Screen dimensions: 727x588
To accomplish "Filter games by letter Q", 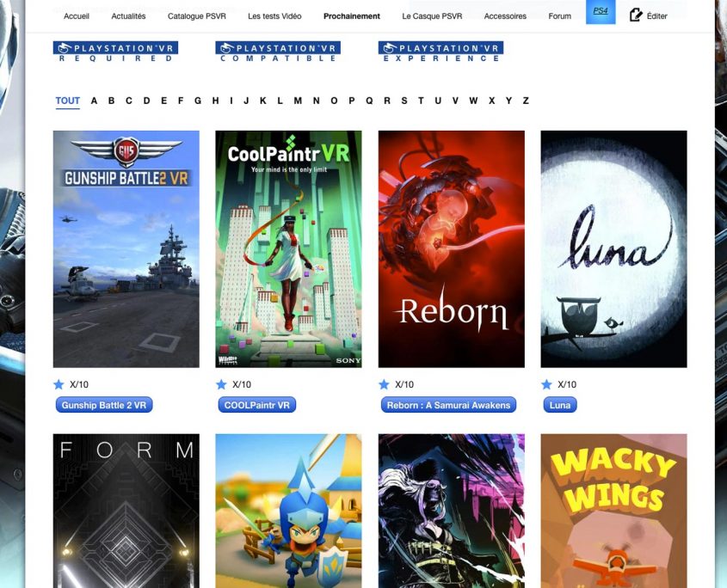I will pos(369,101).
